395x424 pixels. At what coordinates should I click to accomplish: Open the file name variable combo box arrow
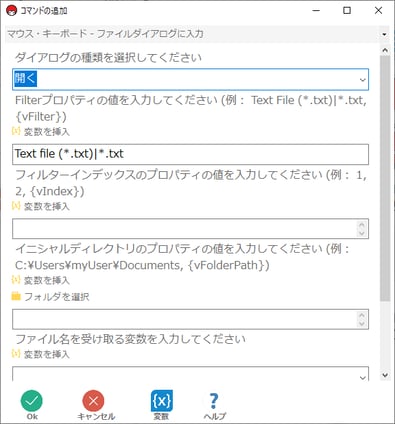tap(363, 377)
